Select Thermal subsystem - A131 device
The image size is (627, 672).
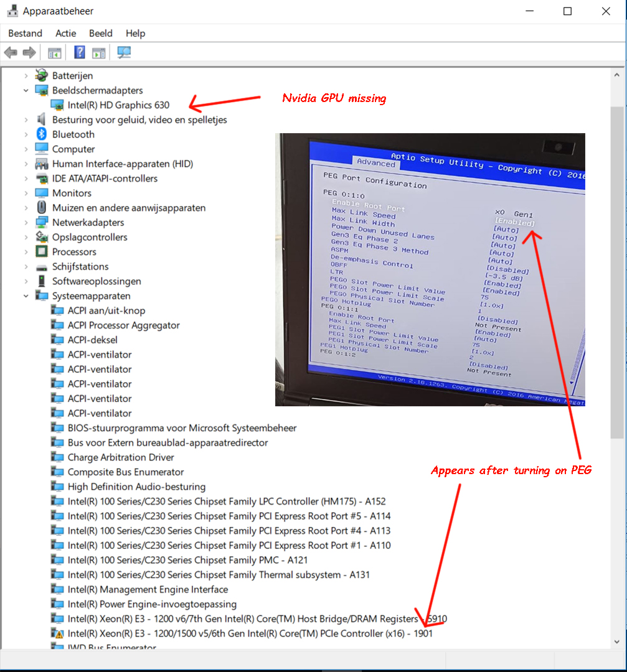tap(219, 575)
